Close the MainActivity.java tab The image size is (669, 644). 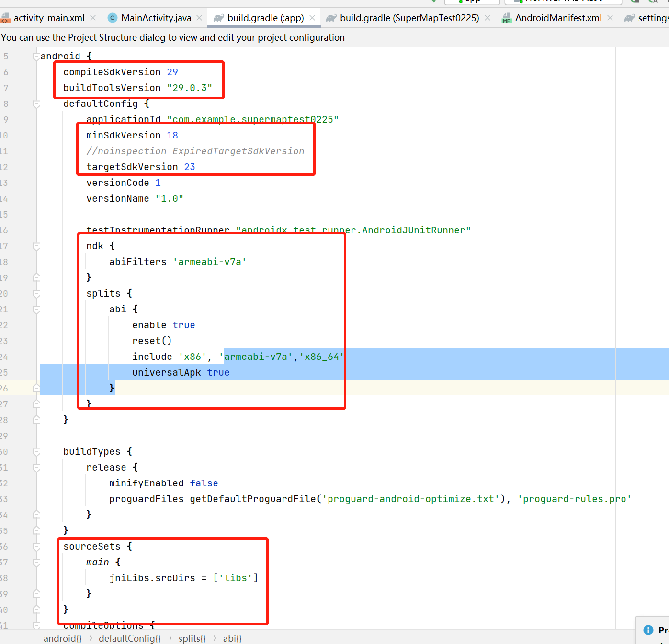tap(199, 18)
